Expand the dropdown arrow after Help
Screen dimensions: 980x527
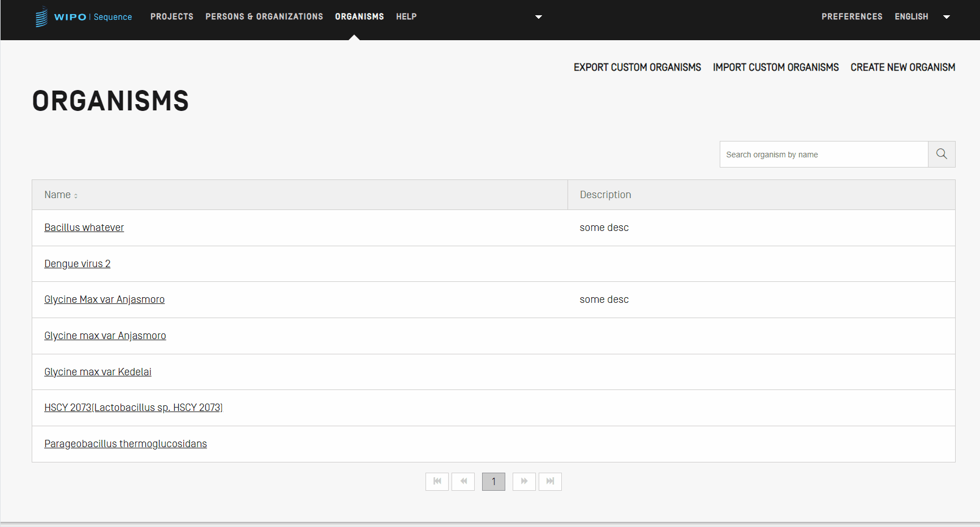pyautogui.click(x=539, y=17)
